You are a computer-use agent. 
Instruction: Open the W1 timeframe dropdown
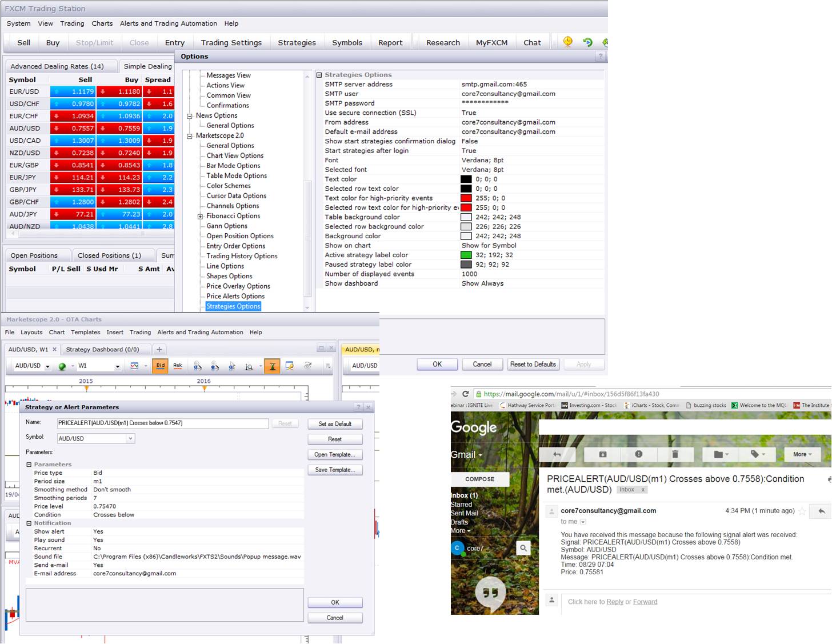(x=117, y=366)
